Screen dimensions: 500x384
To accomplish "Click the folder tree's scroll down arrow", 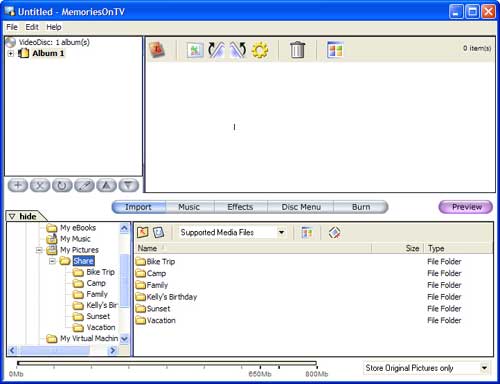I will pos(124,339).
